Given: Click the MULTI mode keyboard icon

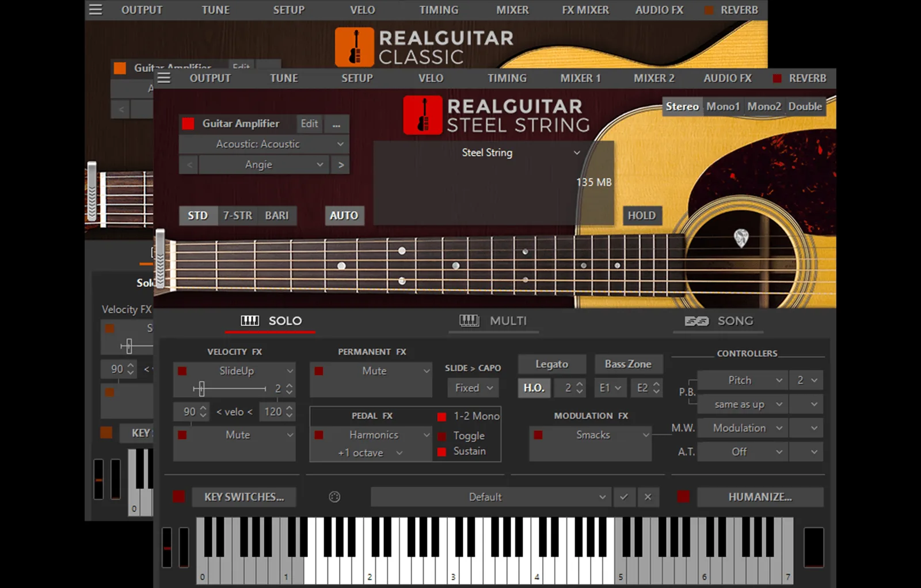Looking at the screenshot, I should click(x=469, y=320).
